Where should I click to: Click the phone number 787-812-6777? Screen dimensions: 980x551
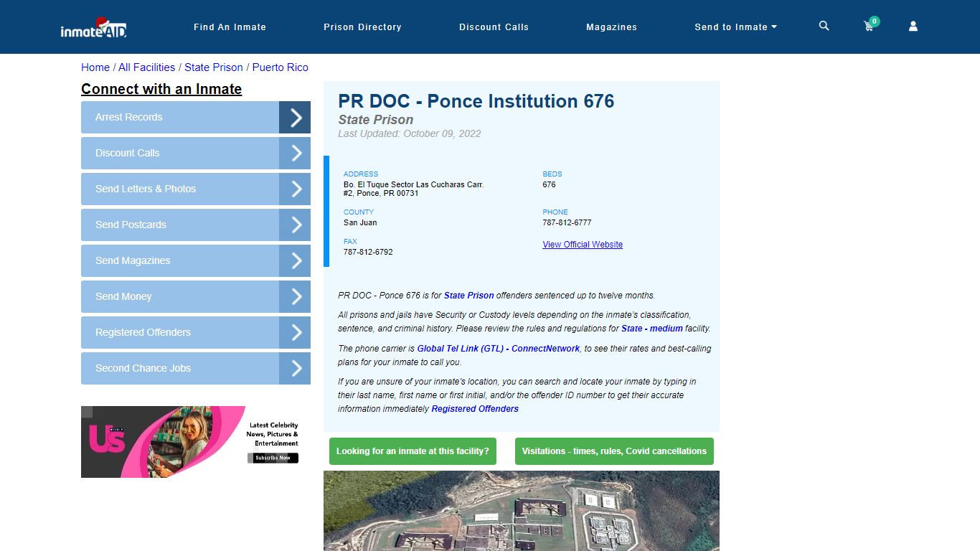[567, 222]
